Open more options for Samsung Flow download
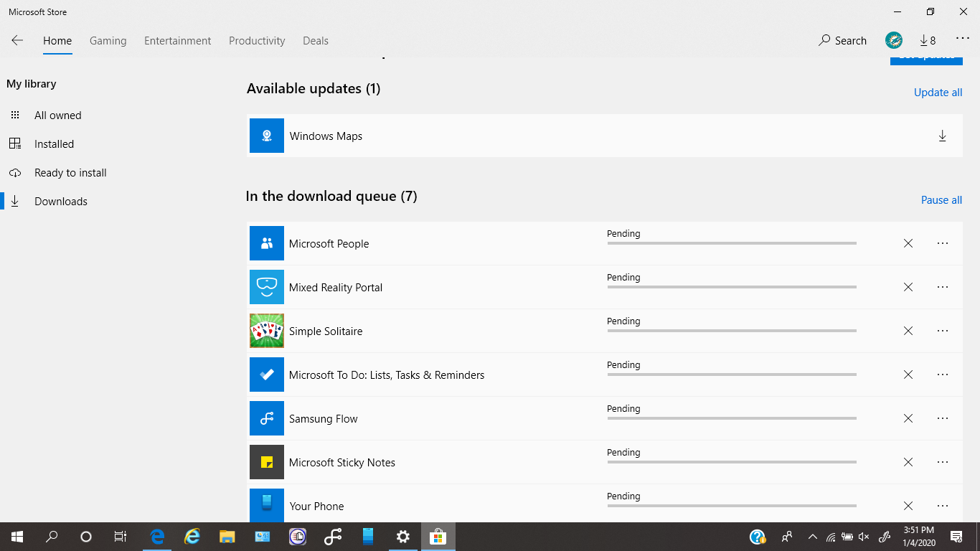The height and width of the screenshot is (551, 980). pos(942,418)
